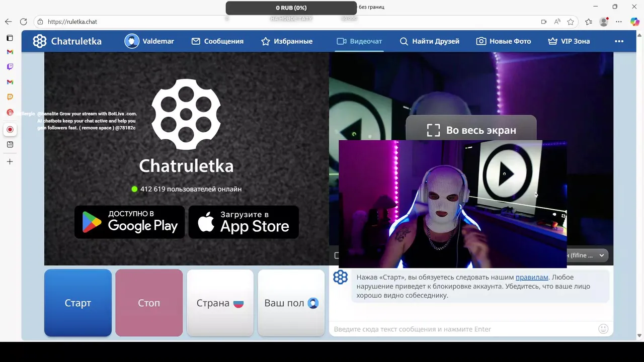Click the Valdemar username in header
The width and height of the screenshot is (644, 362).
[x=158, y=41]
